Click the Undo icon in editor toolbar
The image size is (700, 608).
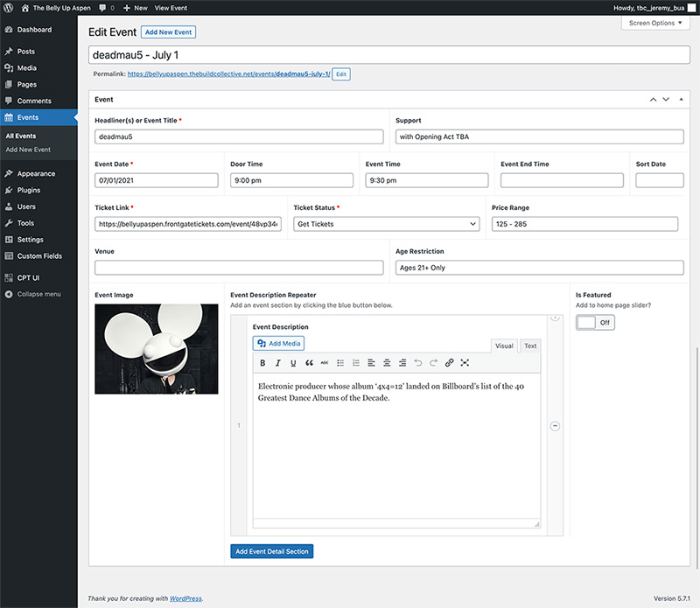point(418,363)
